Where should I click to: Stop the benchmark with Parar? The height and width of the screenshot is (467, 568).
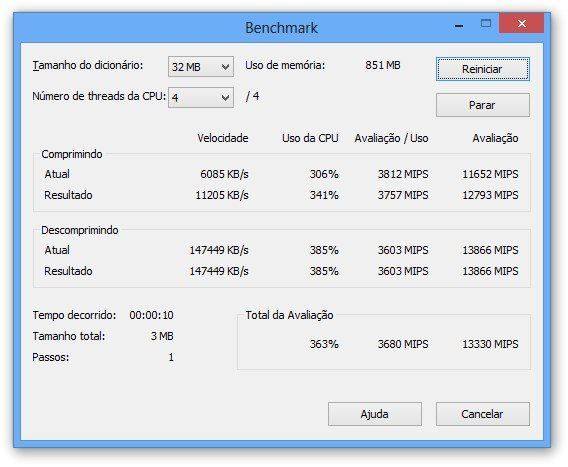click(x=483, y=105)
